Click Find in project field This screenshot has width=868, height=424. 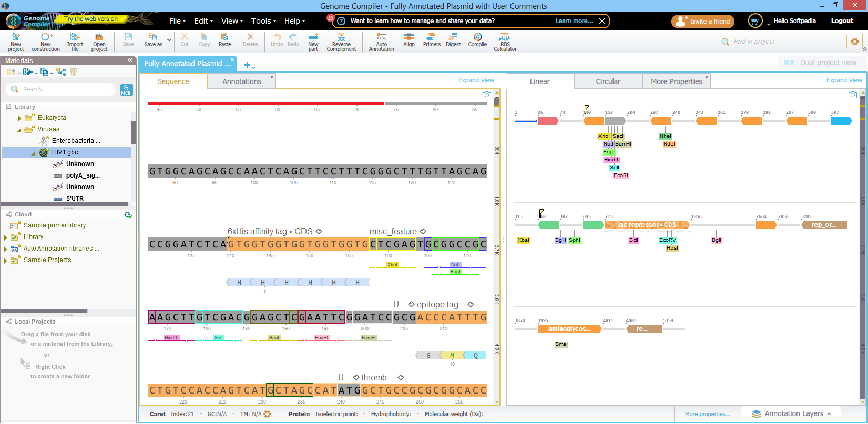pos(782,42)
